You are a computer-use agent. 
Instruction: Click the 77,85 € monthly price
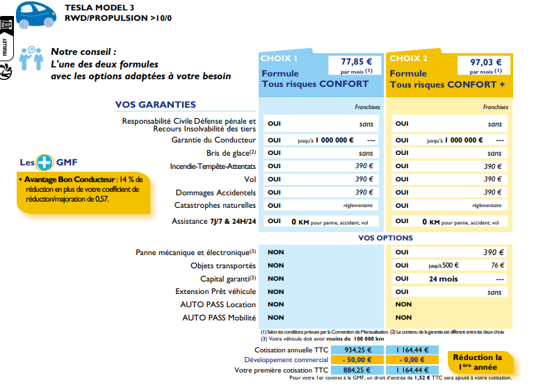point(356,62)
